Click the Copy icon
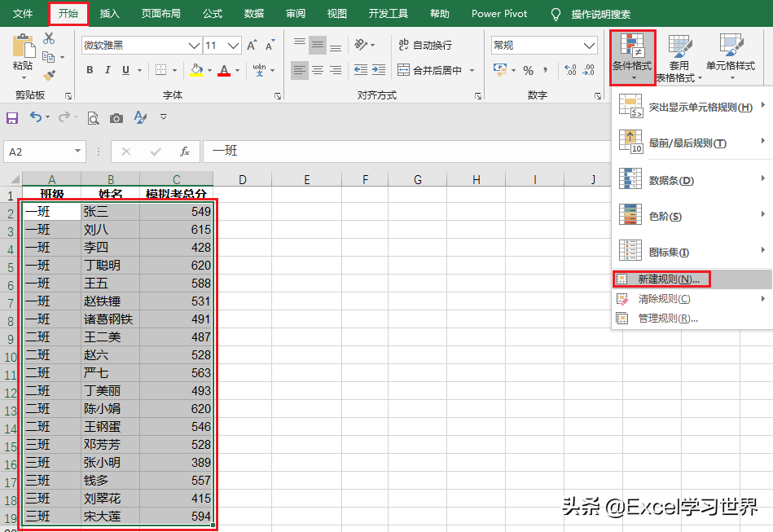Image resolution: width=773 pixels, height=532 pixels. (x=48, y=57)
